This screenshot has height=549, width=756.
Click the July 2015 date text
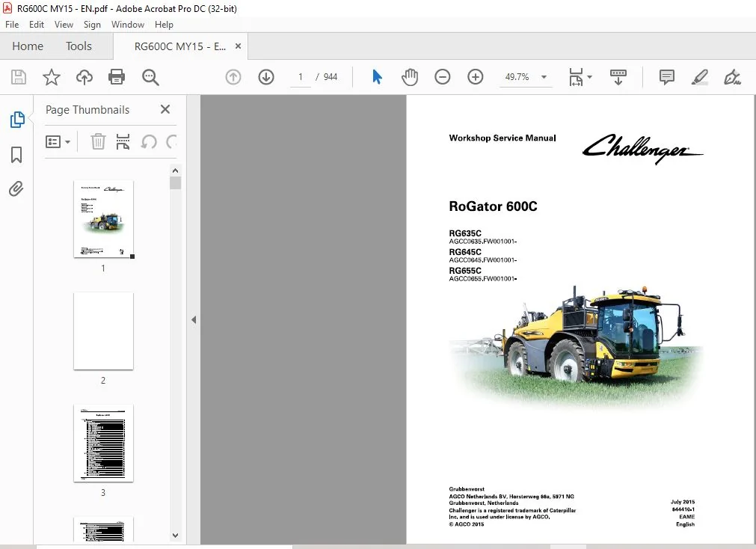coord(683,502)
